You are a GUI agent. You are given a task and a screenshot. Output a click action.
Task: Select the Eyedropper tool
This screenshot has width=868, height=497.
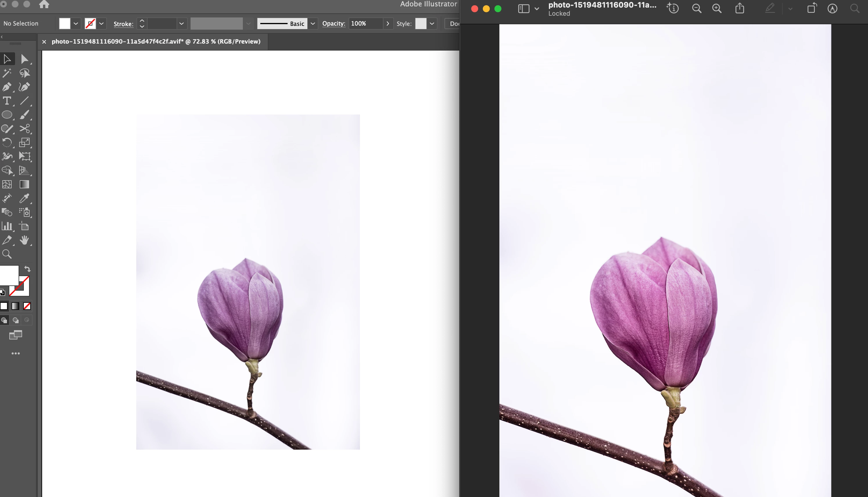(x=24, y=198)
